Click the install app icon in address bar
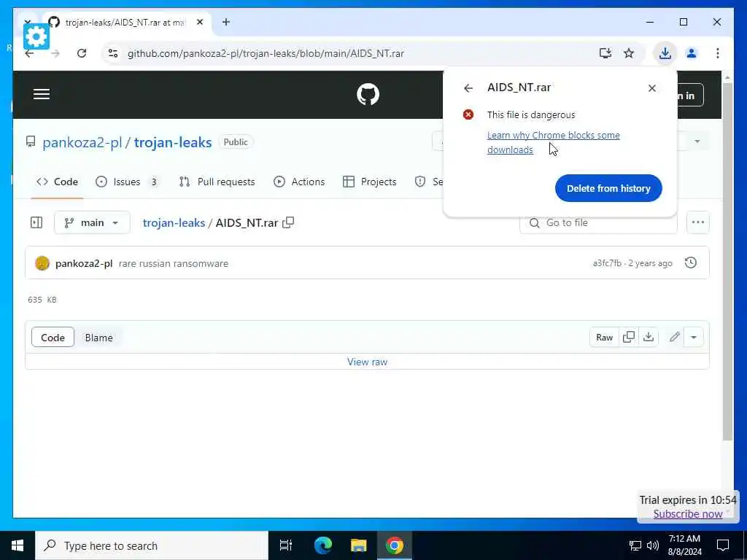 (605, 53)
